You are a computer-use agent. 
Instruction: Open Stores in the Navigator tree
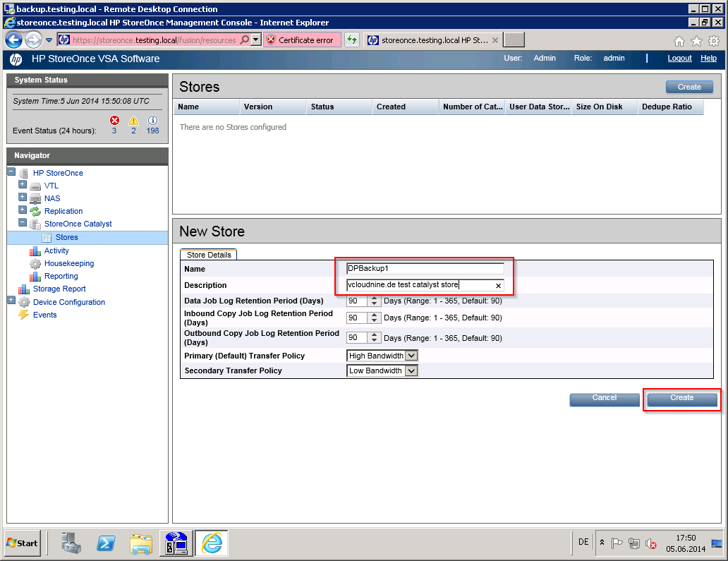point(67,237)
